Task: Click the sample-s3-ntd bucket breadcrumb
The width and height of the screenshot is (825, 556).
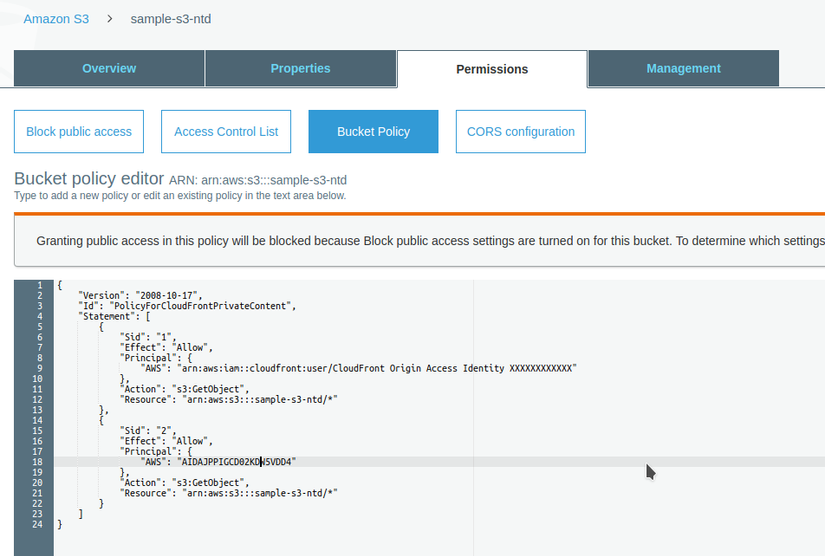Action: coord(170,19)
